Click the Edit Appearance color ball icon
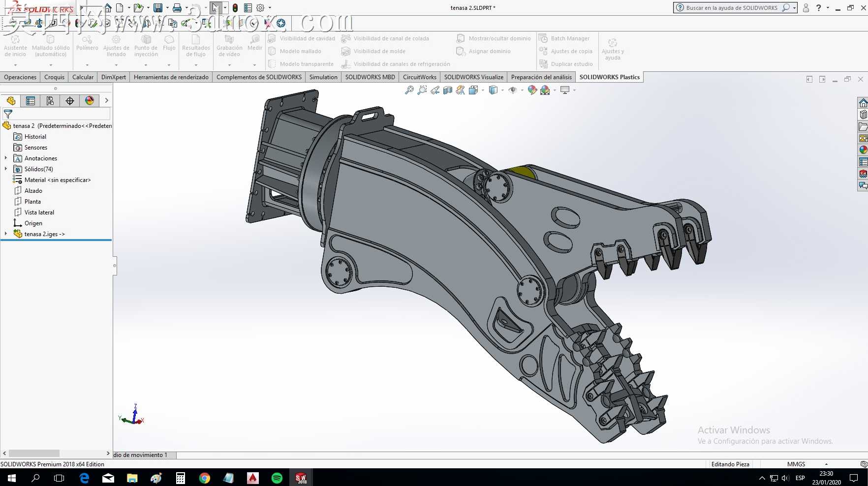The image size is (868, 486). [x=532, y=90]
